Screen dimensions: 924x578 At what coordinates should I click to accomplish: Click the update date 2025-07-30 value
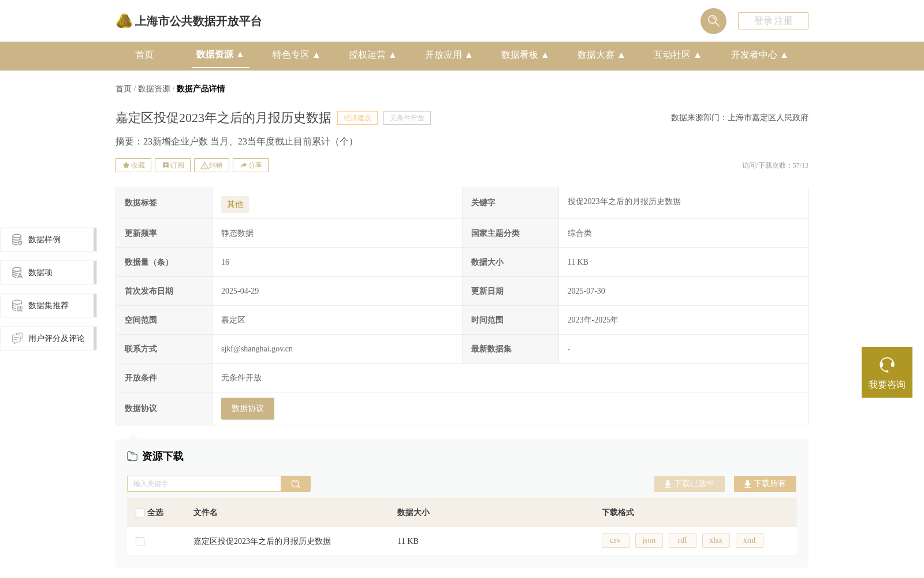pyautogui.click(x=586, y=291)
